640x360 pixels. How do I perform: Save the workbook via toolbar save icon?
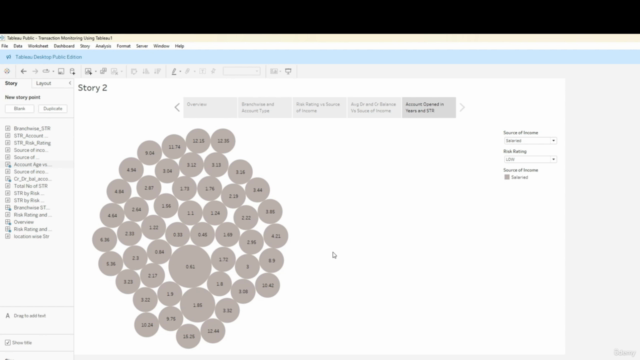61,71
